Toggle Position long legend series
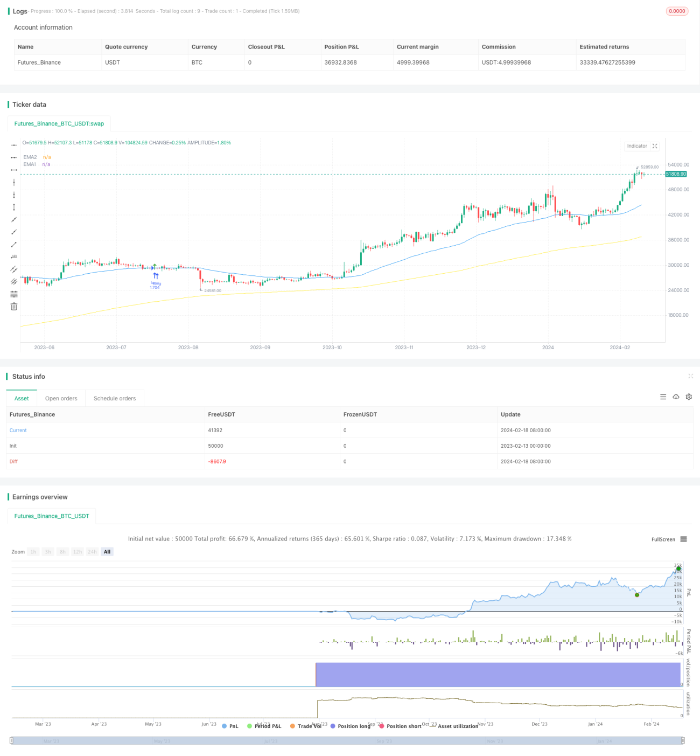This screenshot has height=756, width=700. [x=350, y=726]
